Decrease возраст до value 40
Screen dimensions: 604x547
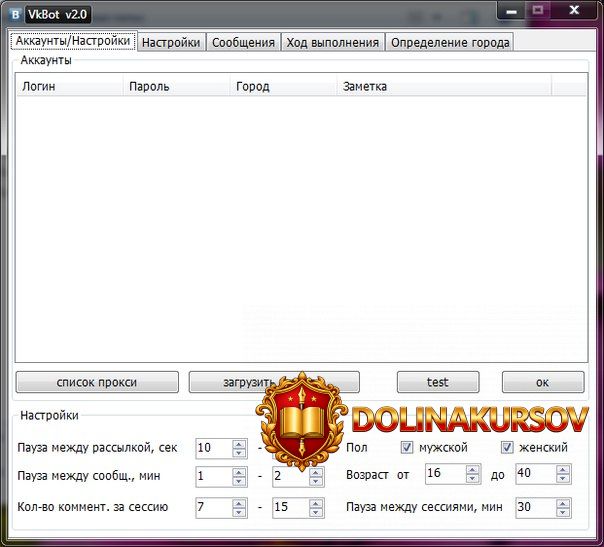563,478
